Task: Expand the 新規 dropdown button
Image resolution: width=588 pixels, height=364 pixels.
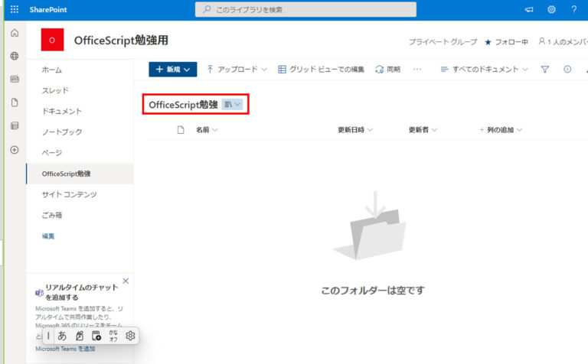Action: [x=173, y=70]
